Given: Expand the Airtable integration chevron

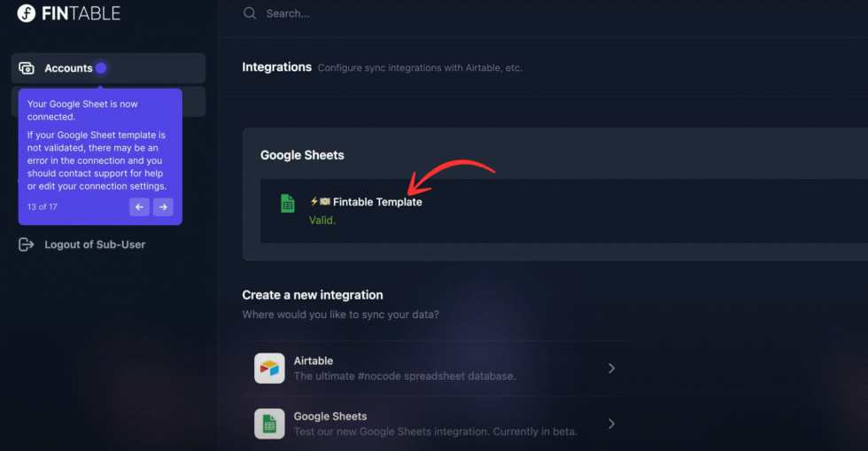Looking at the screenshot, I should point(611,369).
